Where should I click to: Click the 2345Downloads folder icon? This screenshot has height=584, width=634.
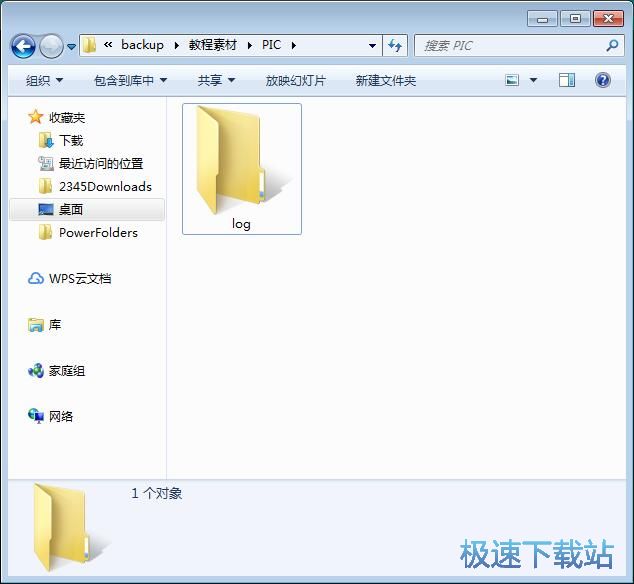(45, 186)
